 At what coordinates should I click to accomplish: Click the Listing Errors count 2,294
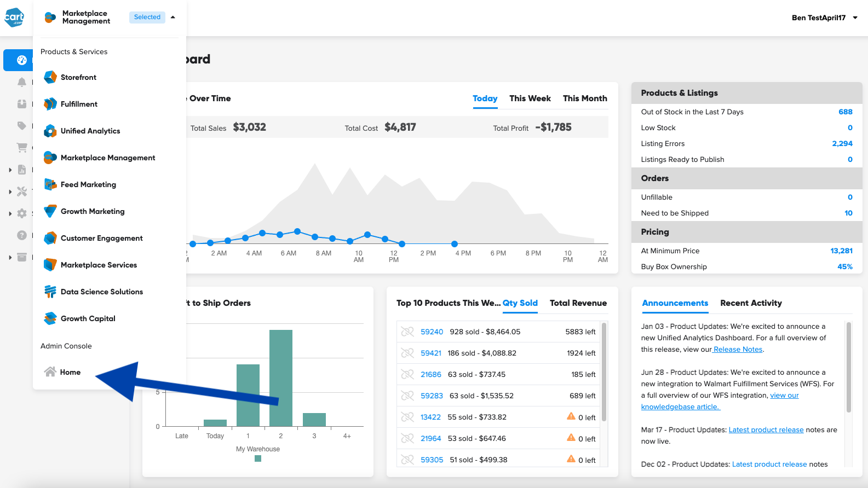click(x=842, y=144)
